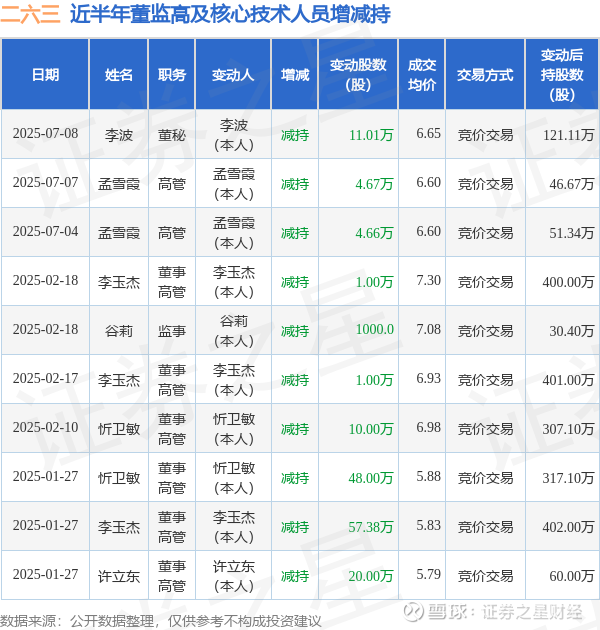Click the title 近半年董监高及核心技术人员增减持
Image resolution: width=600 pixels, height=630 pixels.
pyautogui.click(x=230, y=14)
